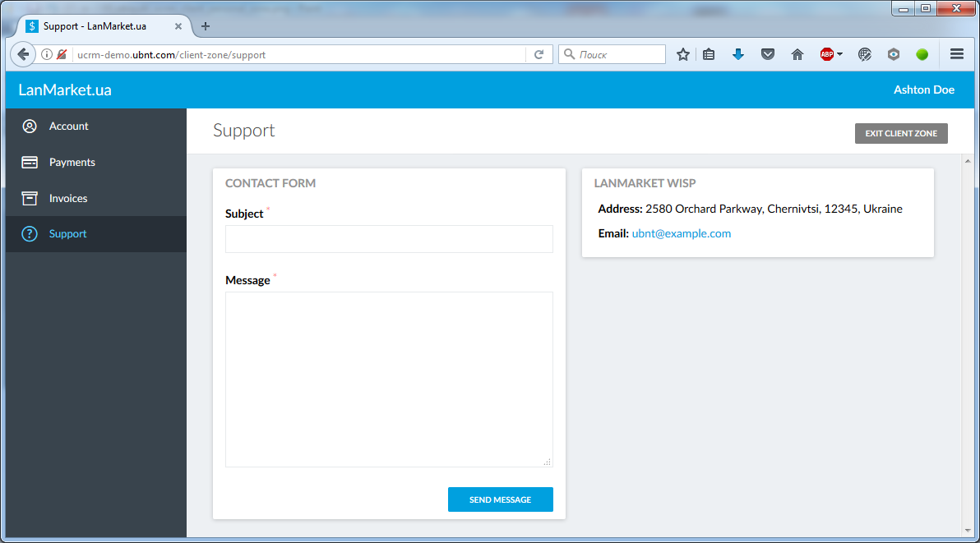Viewport: 980px width, 543px height.
Task: Click the browser back arrow button
Action: 23,54
